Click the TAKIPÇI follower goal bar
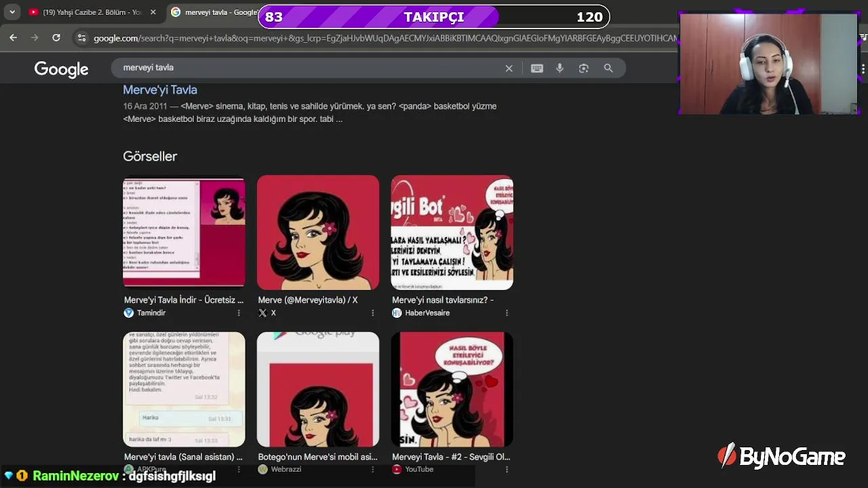Image resolution: width=868 pixels, height=488 pixels. point(434,17)
